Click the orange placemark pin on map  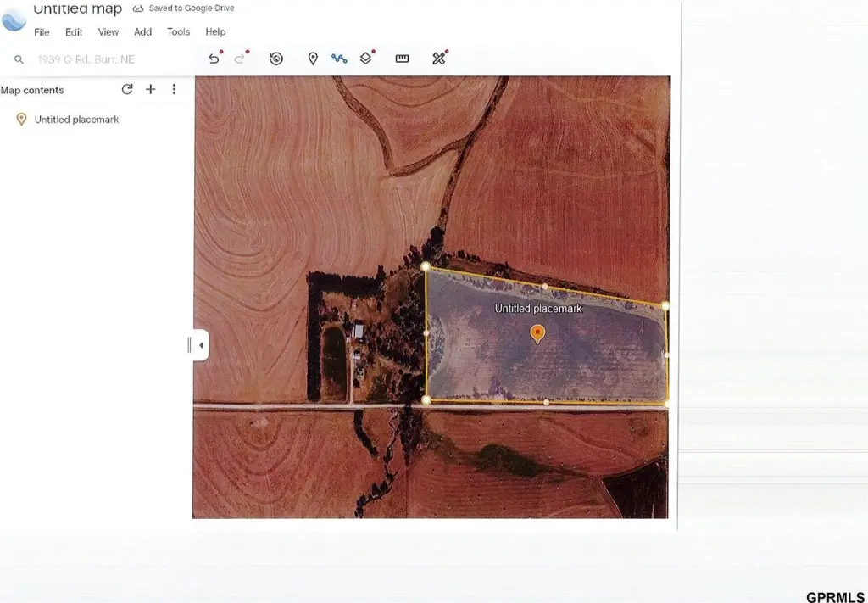537,332
